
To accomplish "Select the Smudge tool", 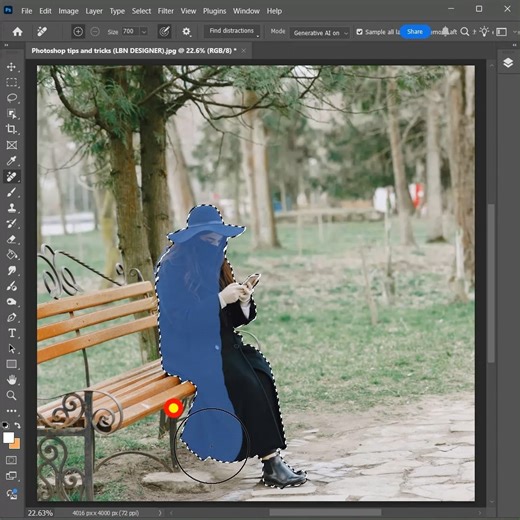I will [x=11, y=270].
